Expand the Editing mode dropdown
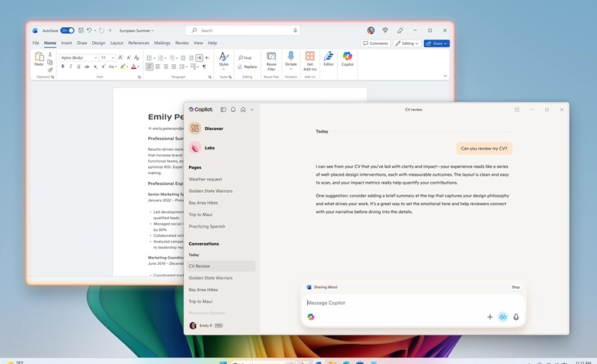Image resolution: width=597 pixels, height=364 pixels. click(407, 43)
